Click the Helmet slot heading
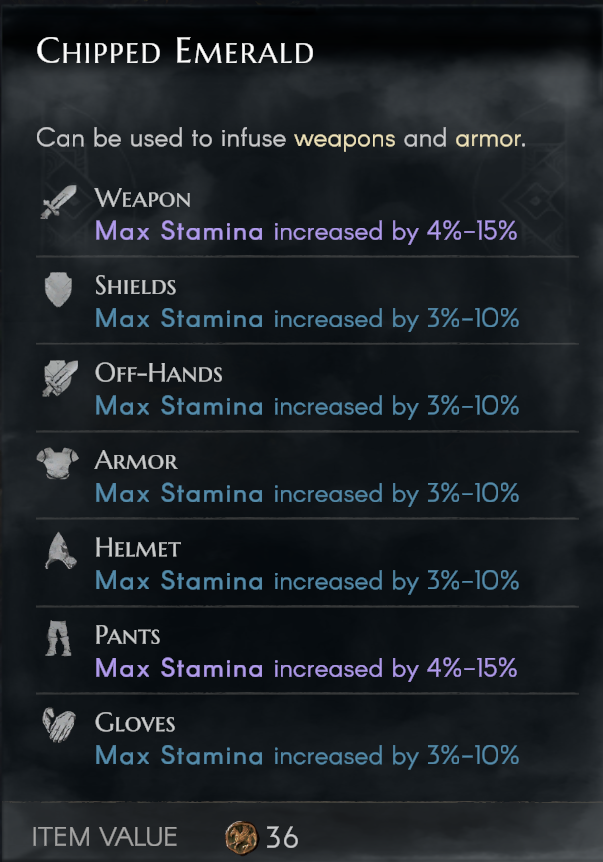603x862 pixels. point(137,548)
